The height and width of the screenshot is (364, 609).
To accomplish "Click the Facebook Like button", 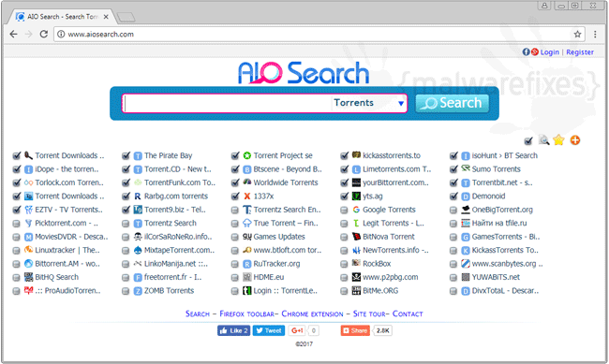I will point(234,330).
